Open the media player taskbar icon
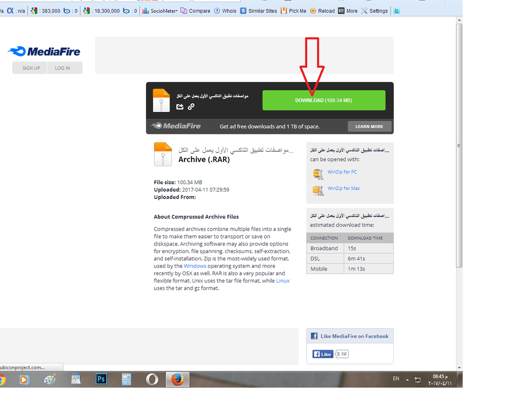 (x=24, y=380)
